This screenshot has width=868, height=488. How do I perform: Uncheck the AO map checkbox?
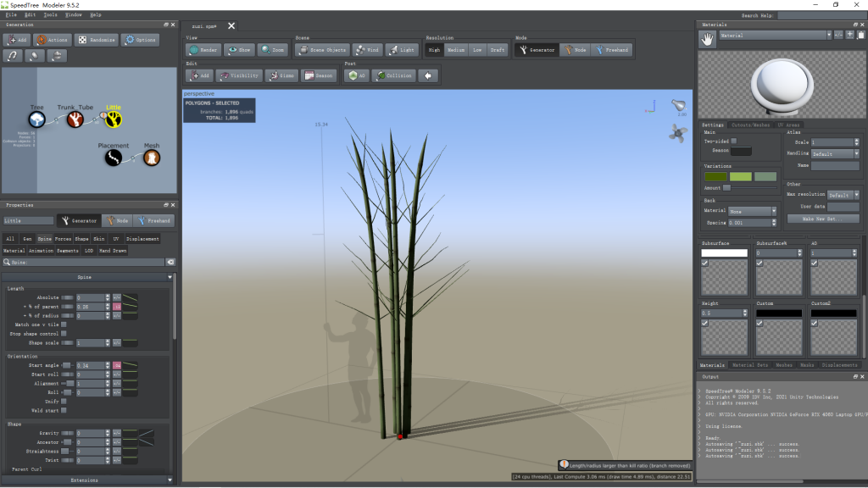pyautogui.click(x=815, y=263)
